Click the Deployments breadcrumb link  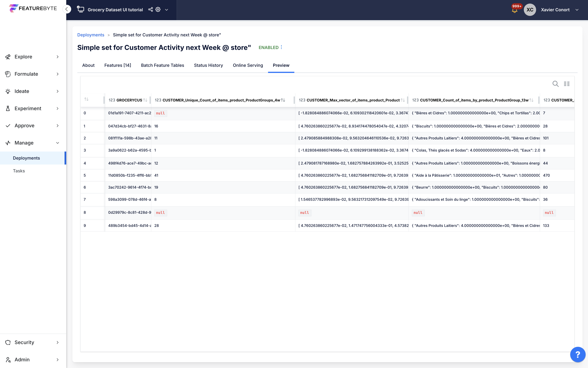click(91, 35)
